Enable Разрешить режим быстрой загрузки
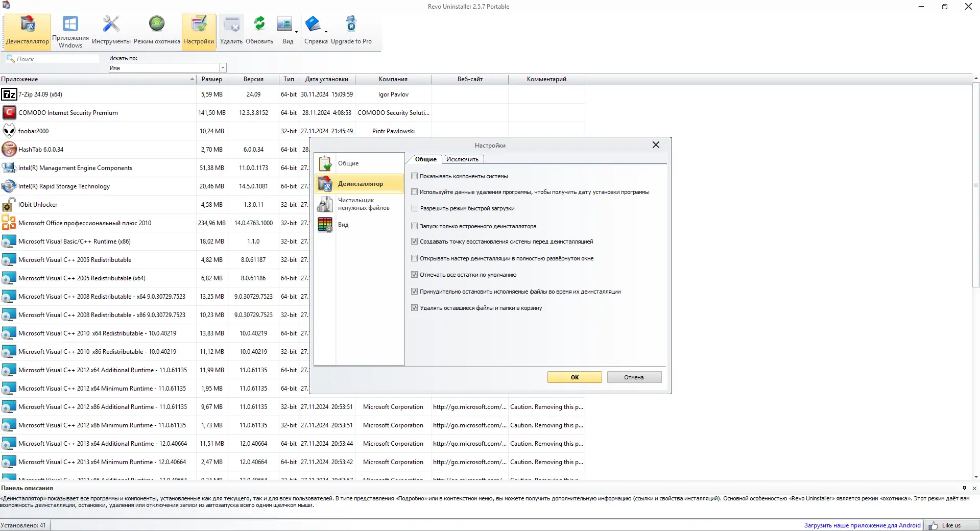This screenshot has height=531, width=980. click(x=415, y=208)
